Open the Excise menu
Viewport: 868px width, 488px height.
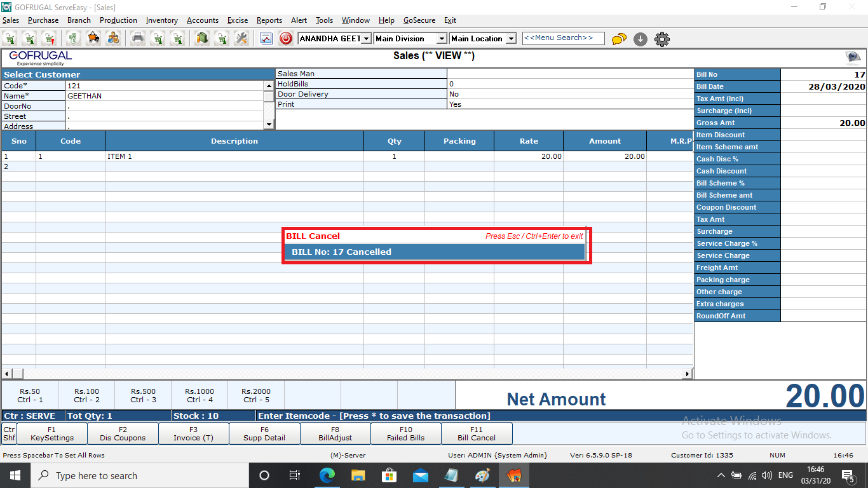click(238, 20)
